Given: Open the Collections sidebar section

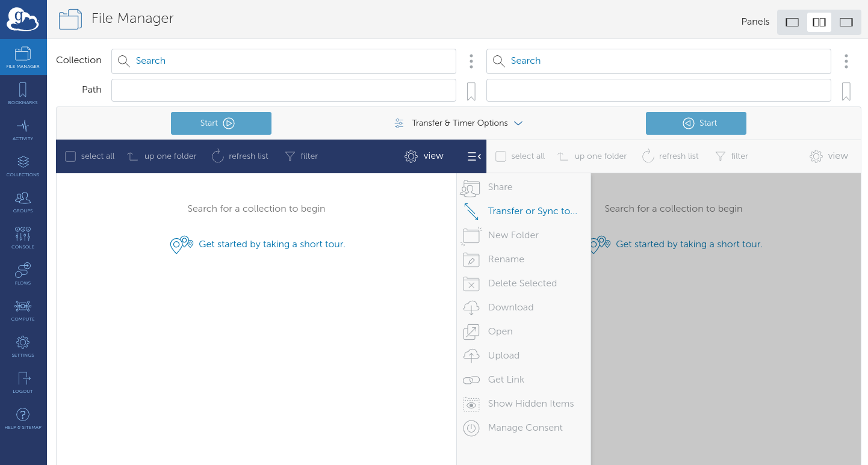Looking at the screenshot, I should pos(23,167).
